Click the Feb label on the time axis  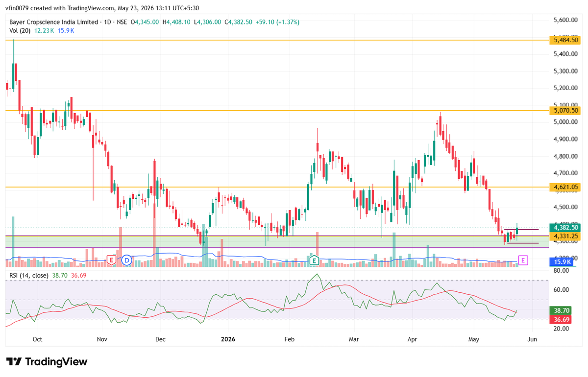coord(289,339)
